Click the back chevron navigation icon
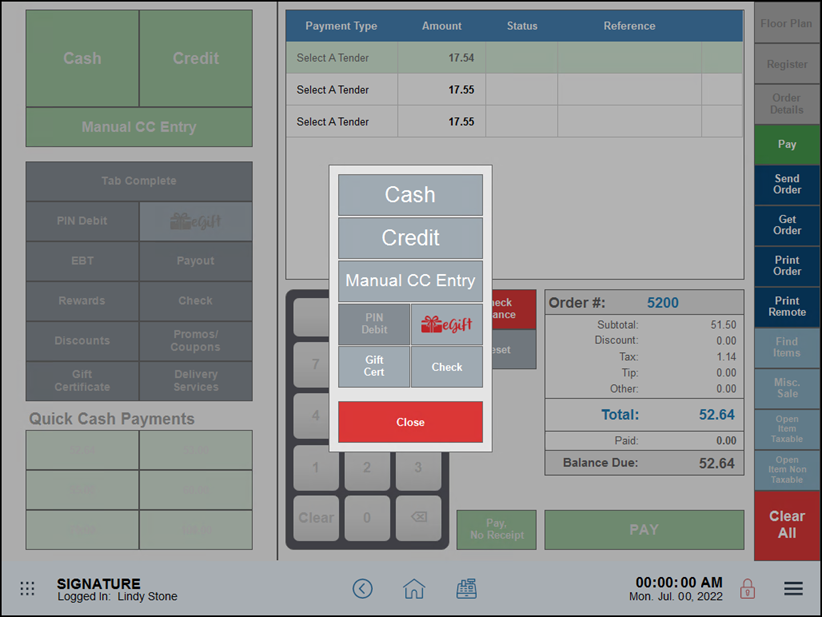The image size is (822, 617). click(362, 589)
